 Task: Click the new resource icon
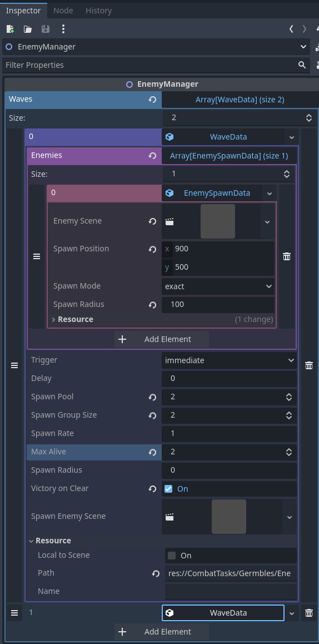click(10, 29)
